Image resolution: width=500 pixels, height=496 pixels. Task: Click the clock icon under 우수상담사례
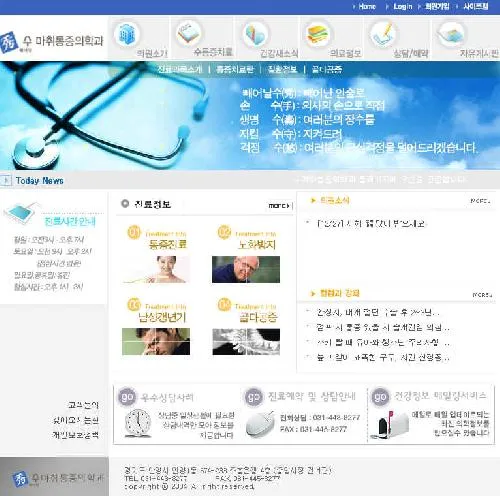[138, 423]
